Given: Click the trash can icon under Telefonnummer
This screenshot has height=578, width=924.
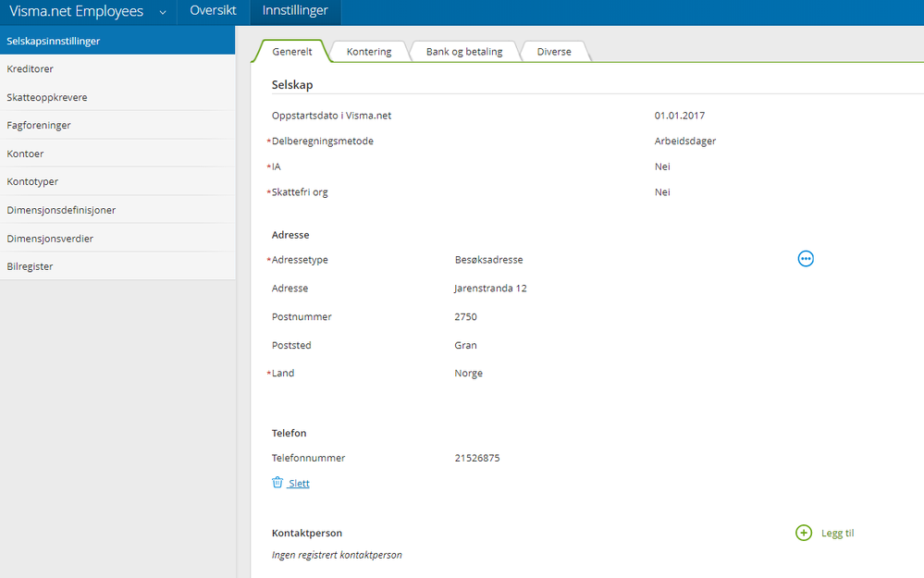Looking at the screenshot, I should pyautogui.click(x=277, y=483).
